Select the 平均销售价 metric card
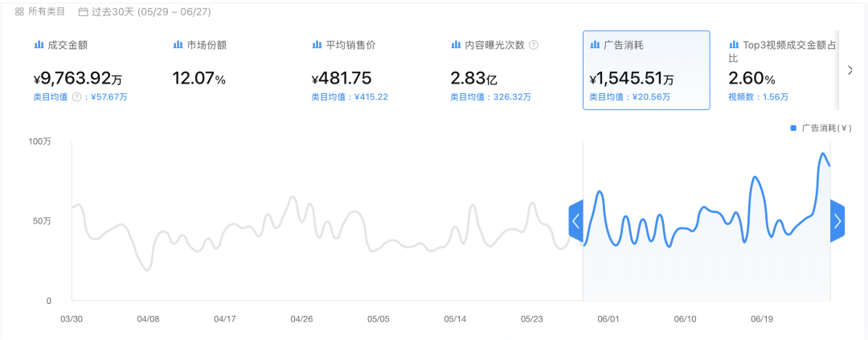Viewport: 868px width, 340px height. pos(368,70)
